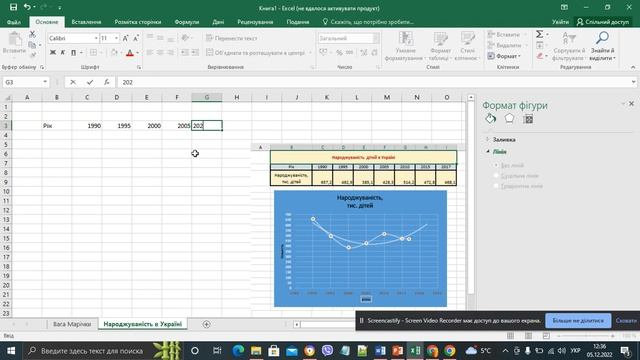Click the Save icon in title bar
The width and height of the screenshot is (640, 360).
click(13, 7)
